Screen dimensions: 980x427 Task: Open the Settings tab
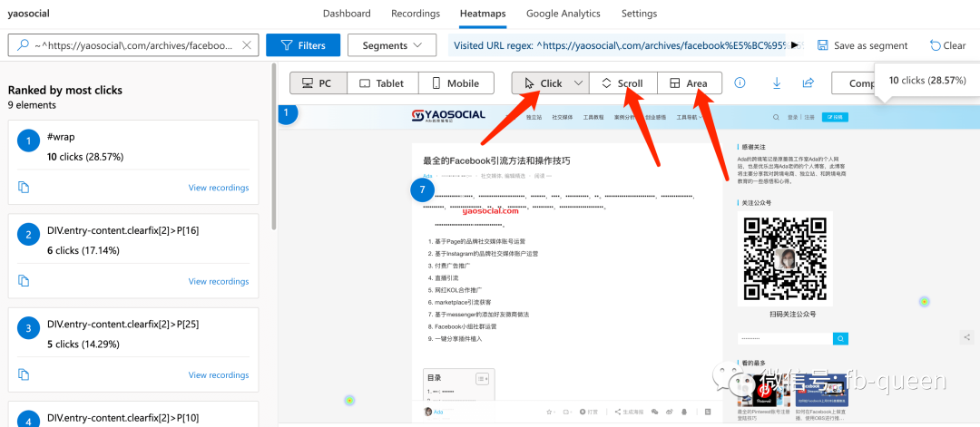pyautogui.click(x=640, y=14)
